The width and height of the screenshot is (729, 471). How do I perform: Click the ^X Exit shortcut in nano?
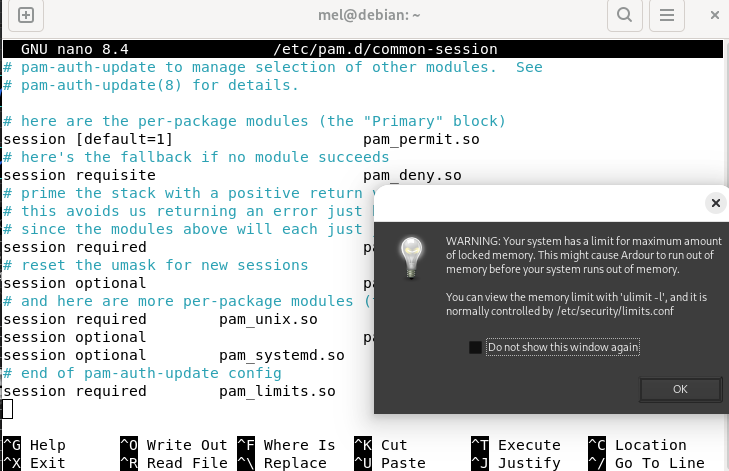tap(34, 463)
